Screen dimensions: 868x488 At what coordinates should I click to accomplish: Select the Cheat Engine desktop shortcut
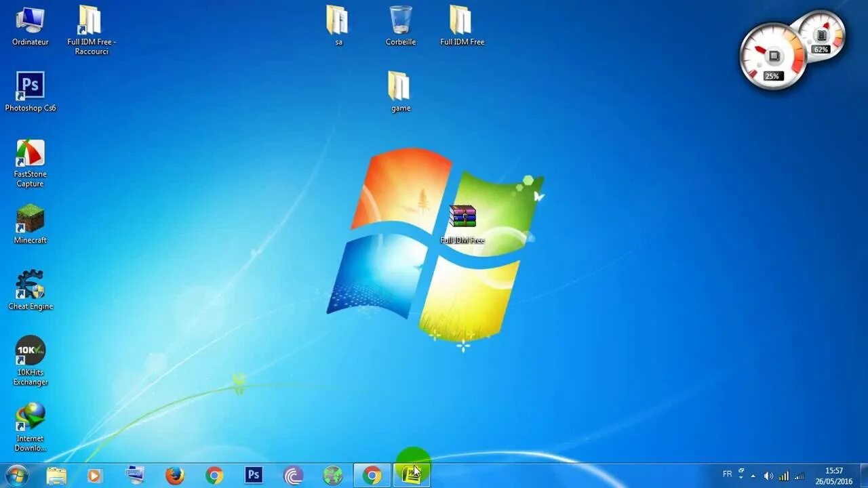pyautogui.click(x=31, y=290)
